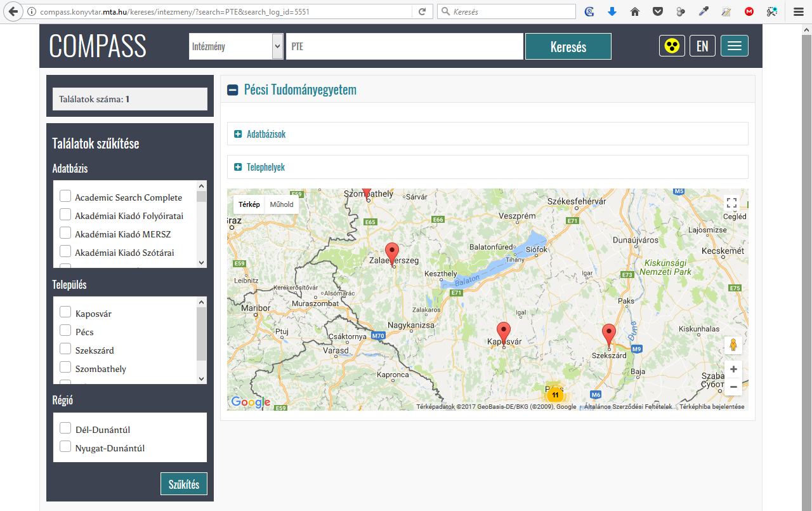Open the Firefox downloads arrow icon
The image size is (812, 511).
(612, 11)
